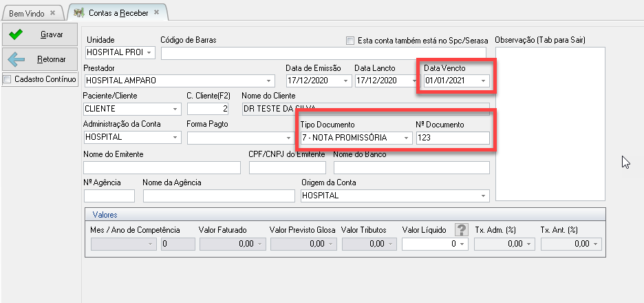Open the Origem da Conta dropdown
The image size is (644, 303).
tap(484, 196)
